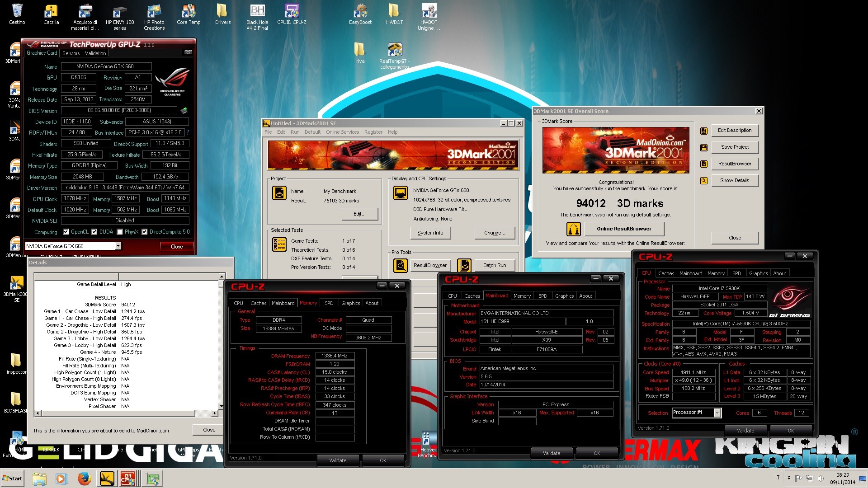
Task: Click the Start button
Action: pos(13,479)
